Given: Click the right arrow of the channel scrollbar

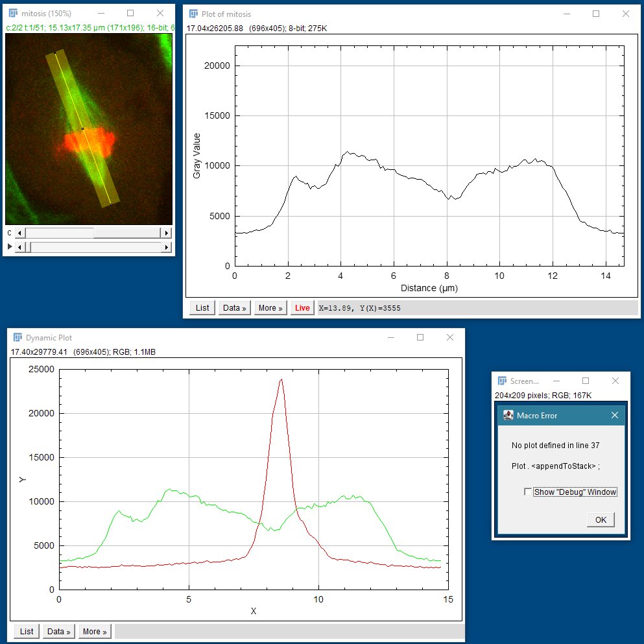Looking at the screenshot, I should 167,232.
